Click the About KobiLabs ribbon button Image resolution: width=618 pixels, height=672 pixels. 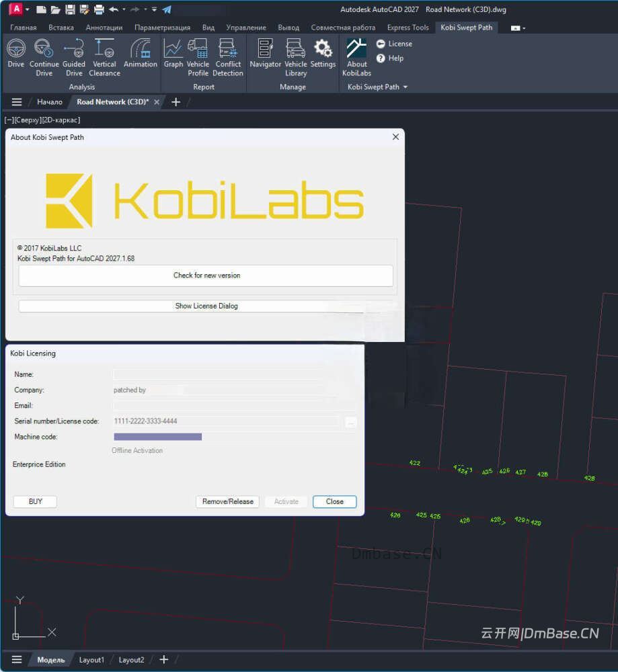[356, 57]
